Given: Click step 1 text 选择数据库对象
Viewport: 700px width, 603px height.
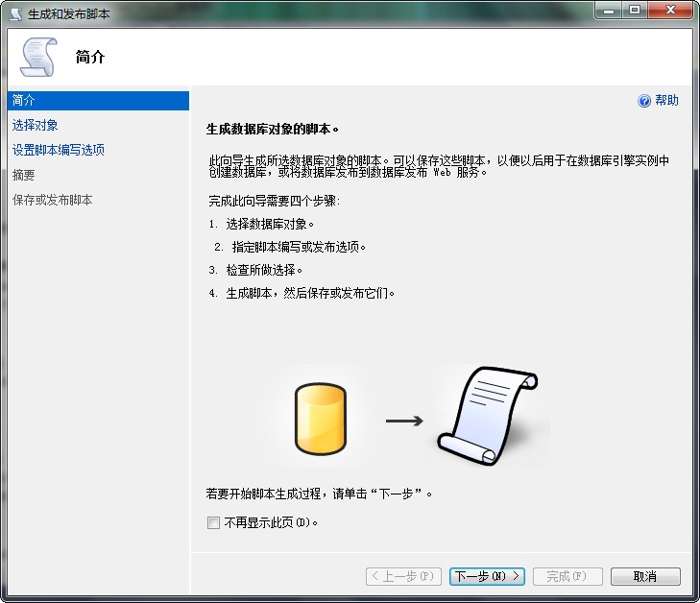Looking at the screenshot, I should (x=270, y=224).
